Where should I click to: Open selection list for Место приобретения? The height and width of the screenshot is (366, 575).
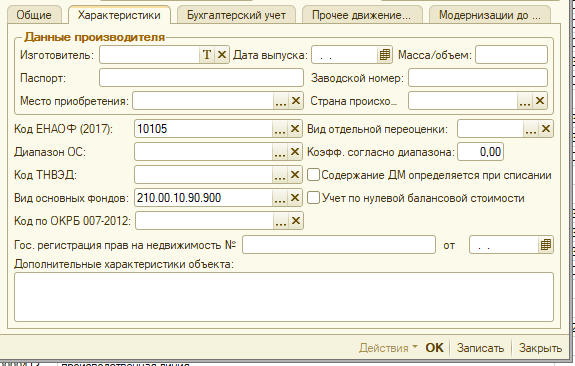[281, 101]
